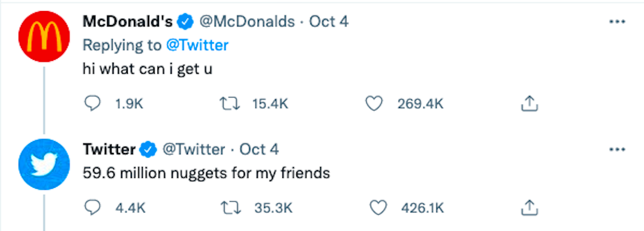Image resolution: width=644 pixels, height=231 pixels.
Task: Retweet the McDonald's tweet
Action: coord(229,103)
